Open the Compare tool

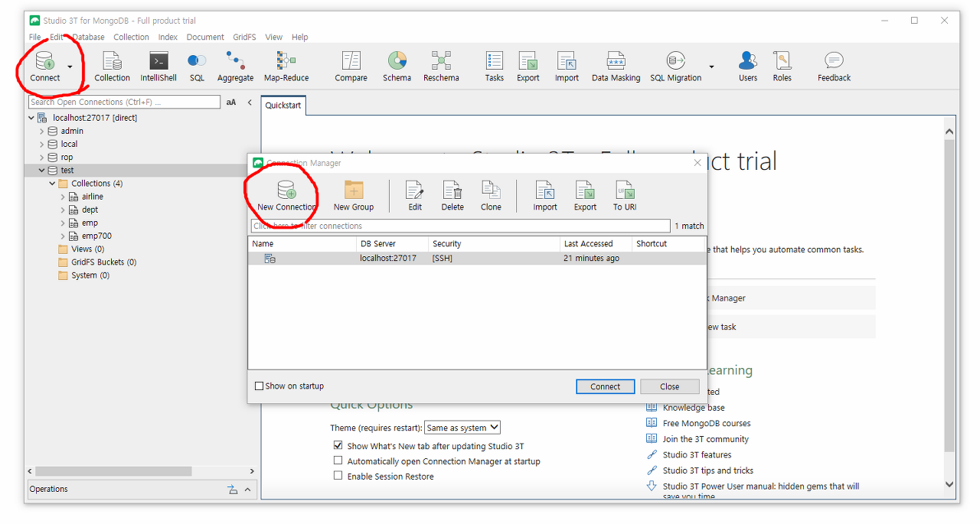351,67
